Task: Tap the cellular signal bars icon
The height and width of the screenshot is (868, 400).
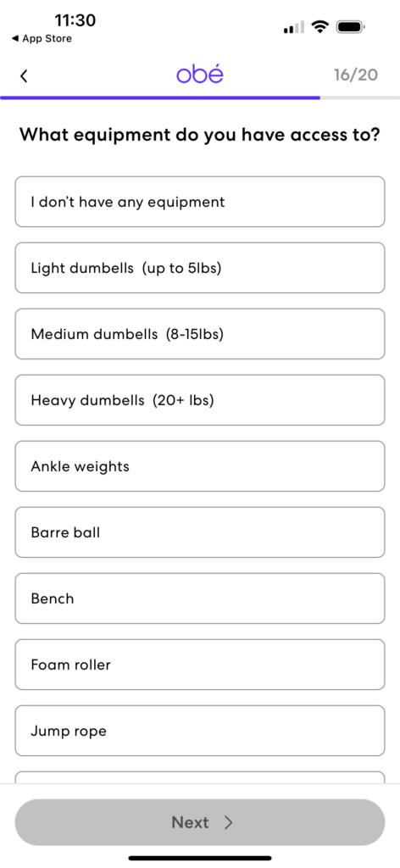Action: (x=294, y=27)
